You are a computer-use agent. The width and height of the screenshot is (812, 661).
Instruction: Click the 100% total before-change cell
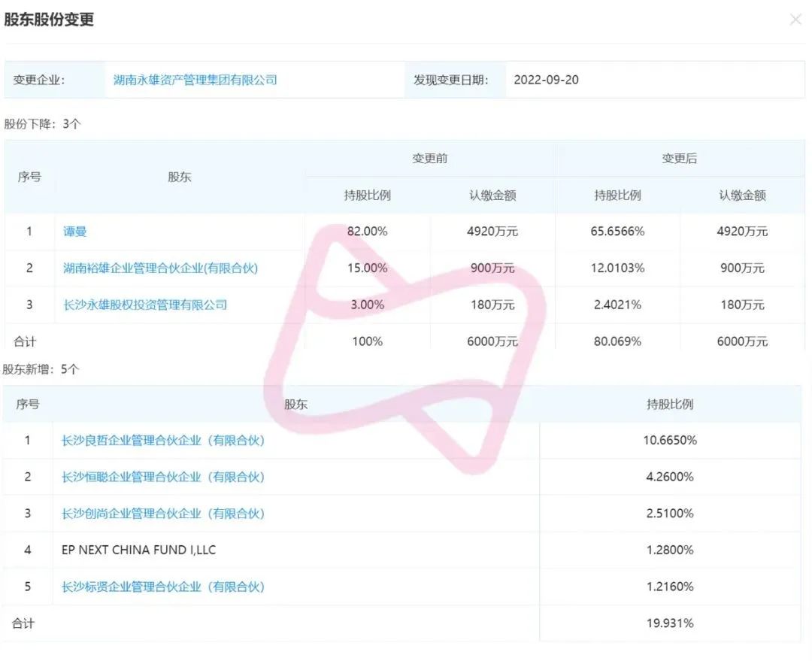point(367,342)
